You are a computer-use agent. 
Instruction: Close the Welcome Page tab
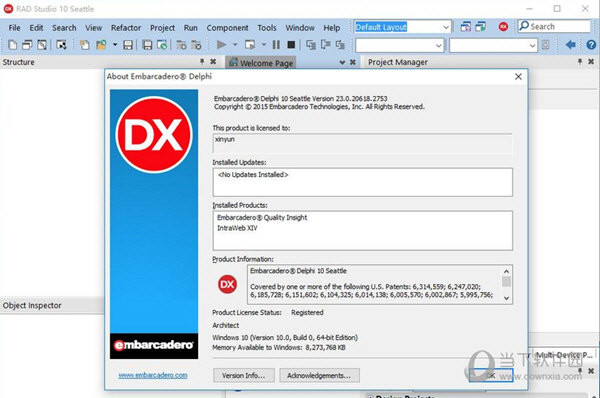[353, 62]
